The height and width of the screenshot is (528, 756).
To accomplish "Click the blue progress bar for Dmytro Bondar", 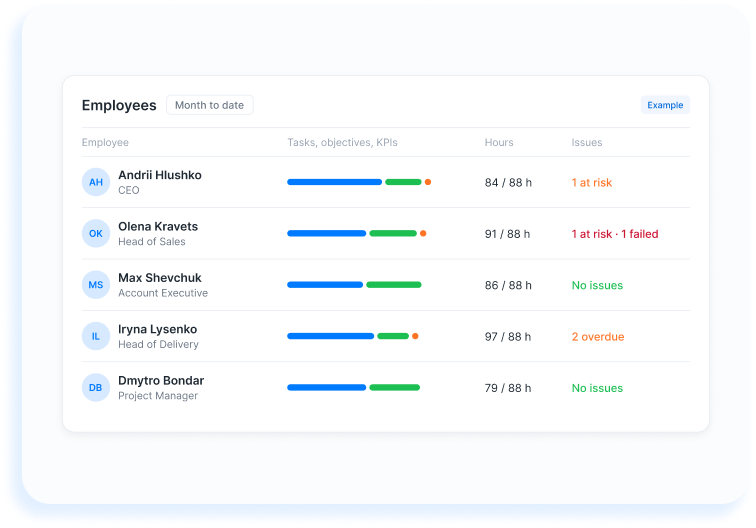I will click(x=326, y=388).
